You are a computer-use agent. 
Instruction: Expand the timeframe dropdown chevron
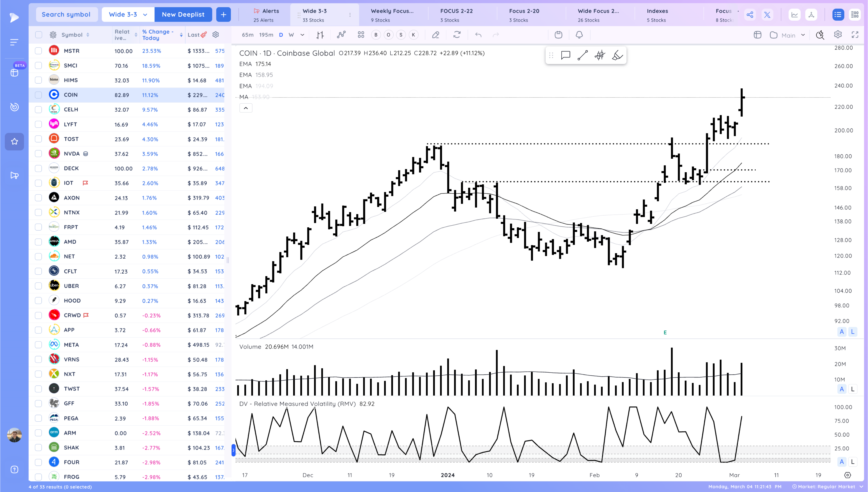pyautogui.click(x=302, y=35)
